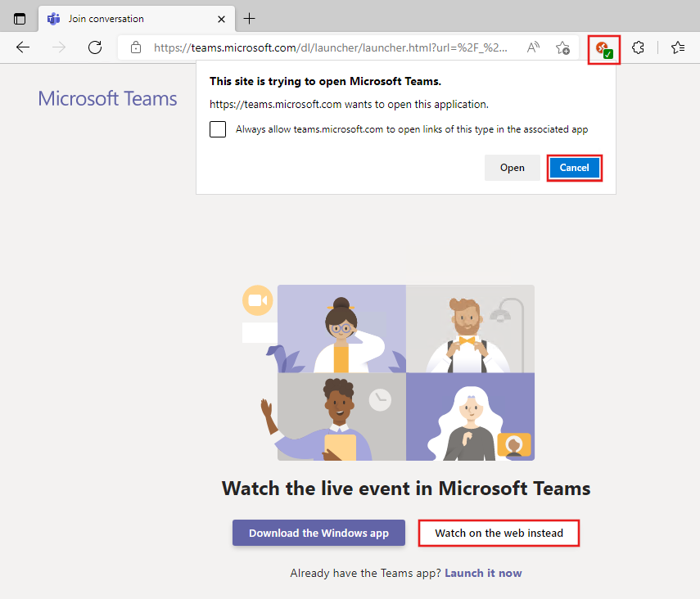
Task: Select the Join conversation tab
Action: click(x=137, y=19)
